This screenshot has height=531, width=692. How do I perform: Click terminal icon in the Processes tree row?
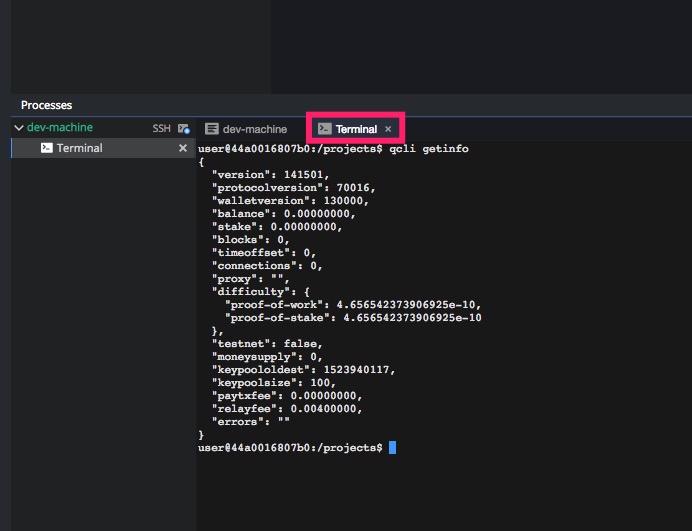pos(46,148)
